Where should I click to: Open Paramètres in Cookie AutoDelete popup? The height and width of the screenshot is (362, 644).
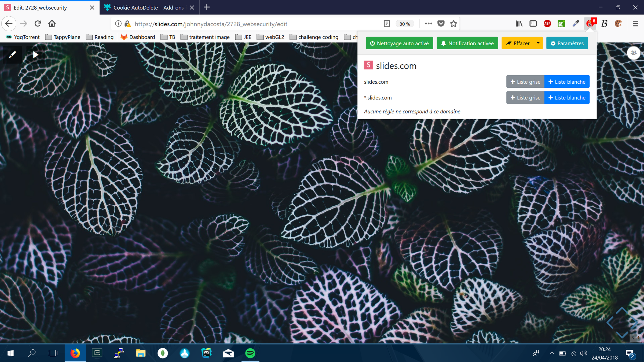point(567,43)
